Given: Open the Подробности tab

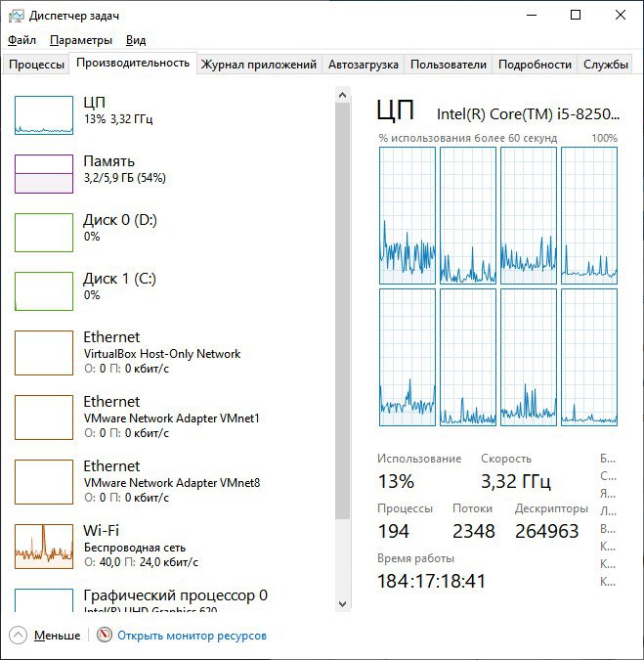Looking at the screenshot, I should point(535,65).
